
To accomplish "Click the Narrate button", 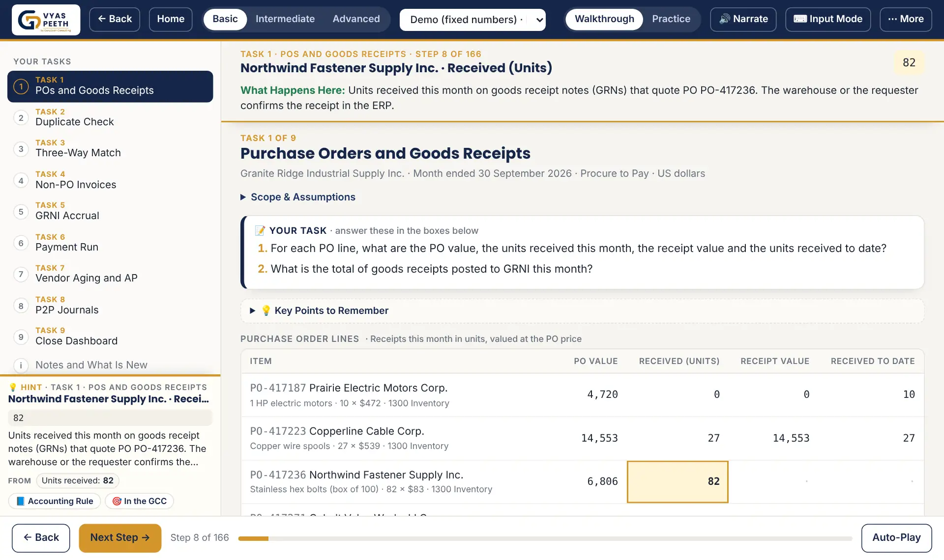I will pos(743,19).
